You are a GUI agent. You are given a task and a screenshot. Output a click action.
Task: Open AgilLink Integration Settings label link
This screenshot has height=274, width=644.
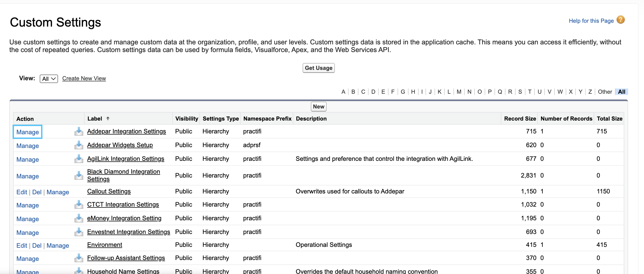point(126,159)
